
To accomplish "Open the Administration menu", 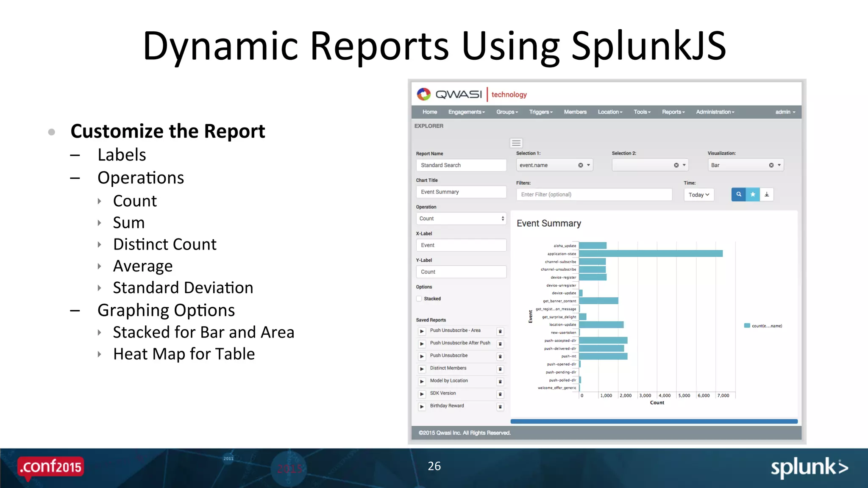I will (x=715, y=112).
